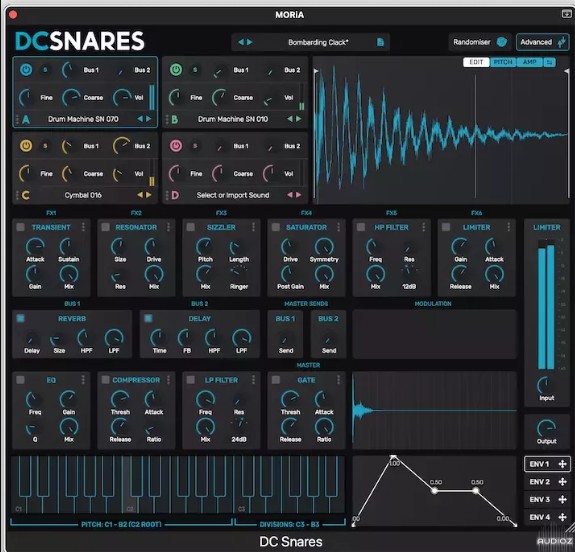Screen dimensions: 575x552
Task: Toggle layer A power button
Action: click(26, 70)
